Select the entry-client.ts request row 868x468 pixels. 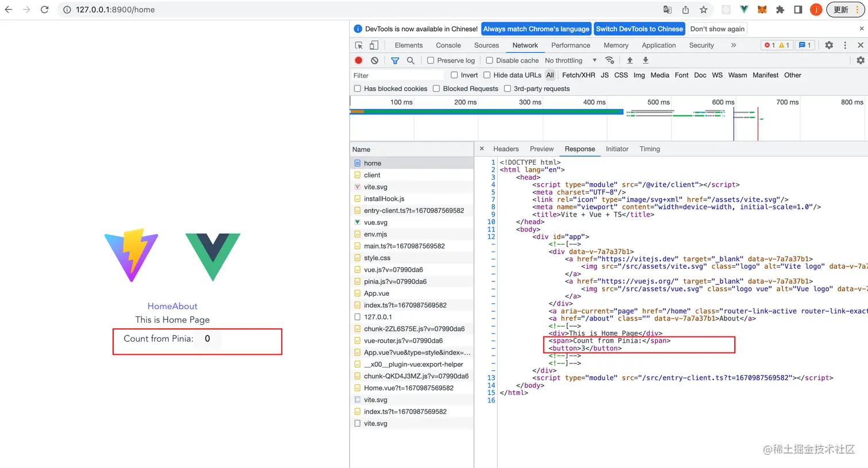(412, 210)
